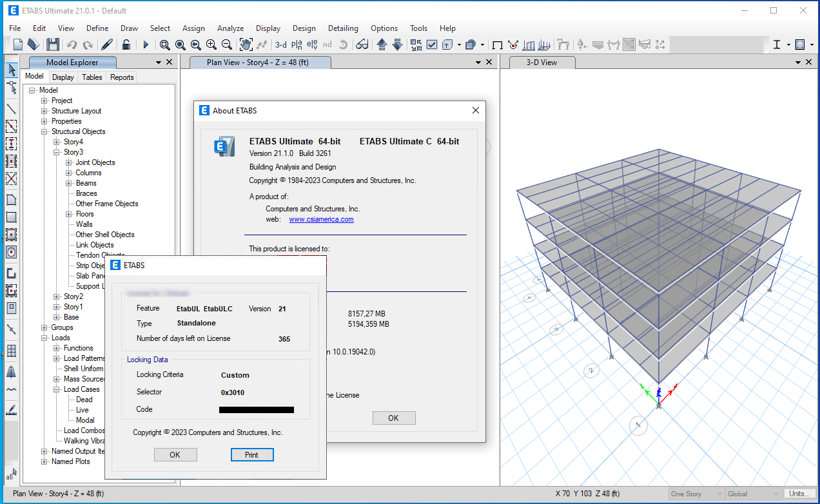This screenshot has height=504, width=820.
Task: Expand the Story4 tree node
Action: (x=57, y=142)
